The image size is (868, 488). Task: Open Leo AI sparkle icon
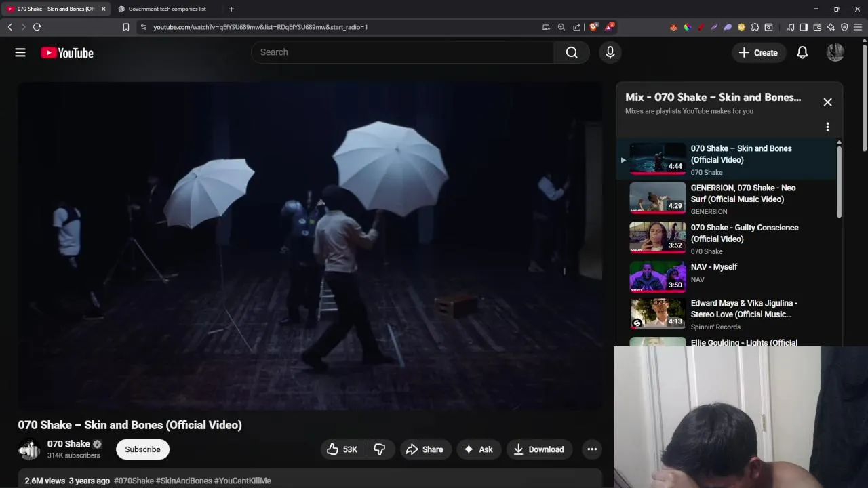click(x=831, y=27)
